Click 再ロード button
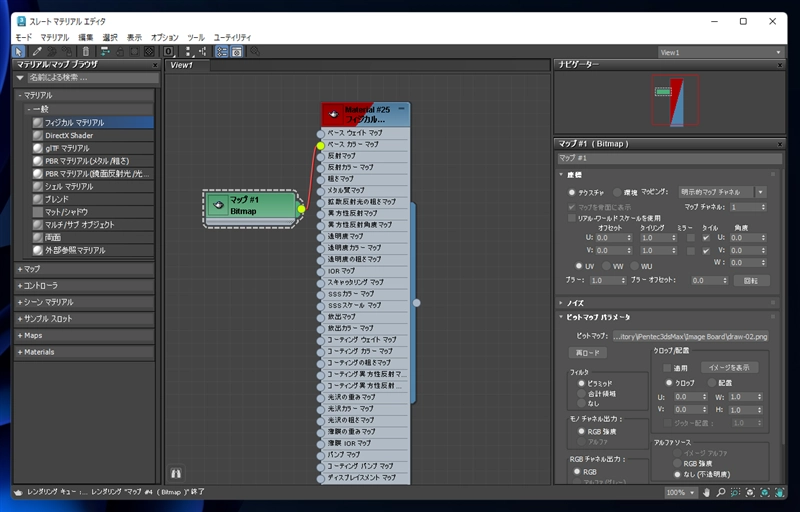 (588, 353)
